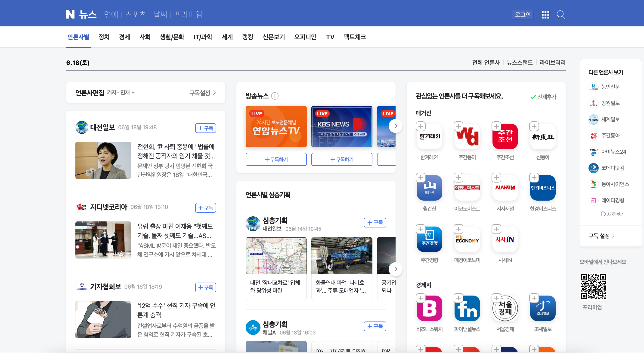
Task: Open the 전현희 article thumbnail
Action: (103, 160)
